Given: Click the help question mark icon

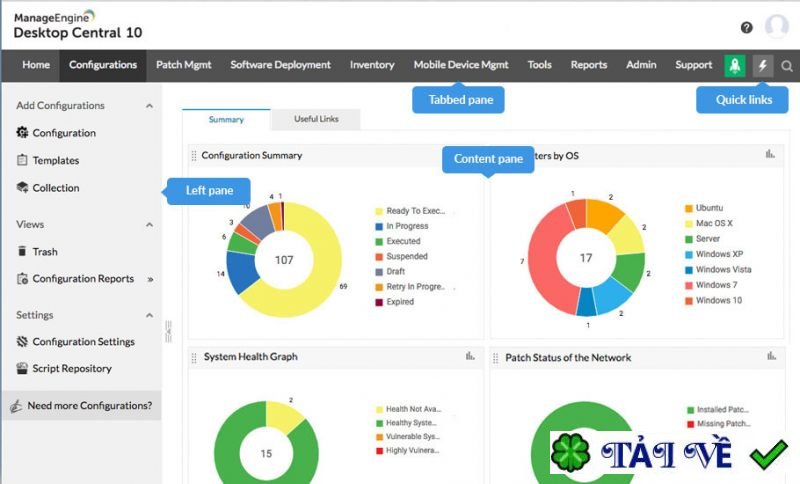Looking at the screenshot, I should (746, 28).
